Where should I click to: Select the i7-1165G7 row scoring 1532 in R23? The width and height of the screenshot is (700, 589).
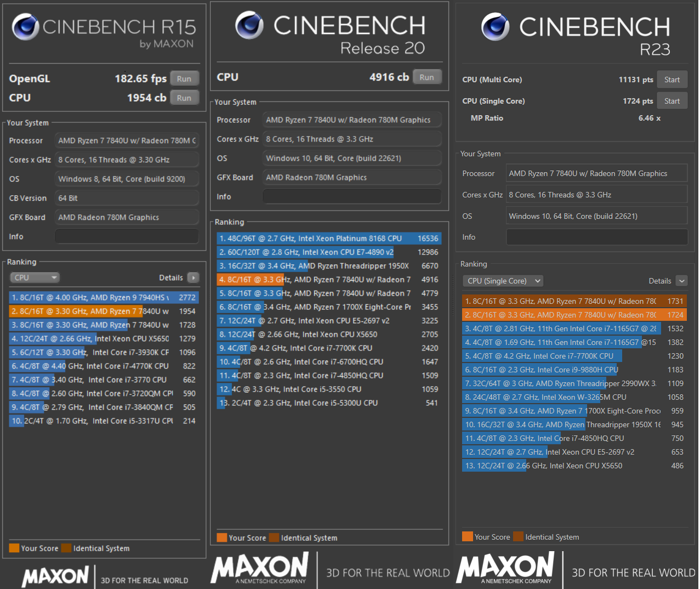tap(574, 329)
